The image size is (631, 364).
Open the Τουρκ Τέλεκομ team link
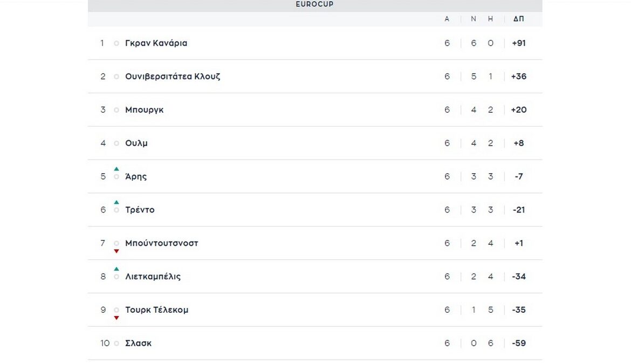156,310
